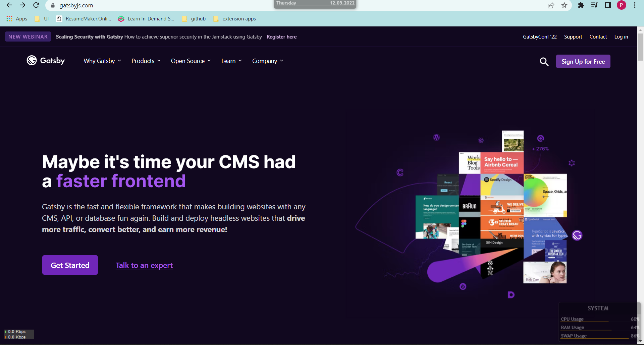The image size is (644, 345).
Task: Expand the Learn menu
Action: 231,61
